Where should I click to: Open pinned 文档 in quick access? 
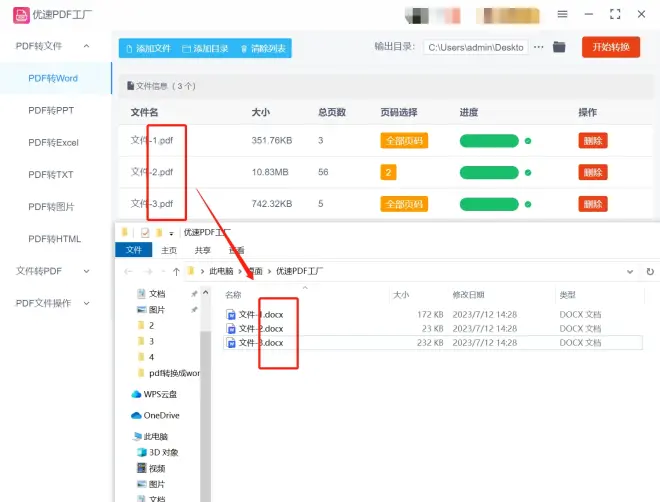pyautogui.click(x=151, y=294)
